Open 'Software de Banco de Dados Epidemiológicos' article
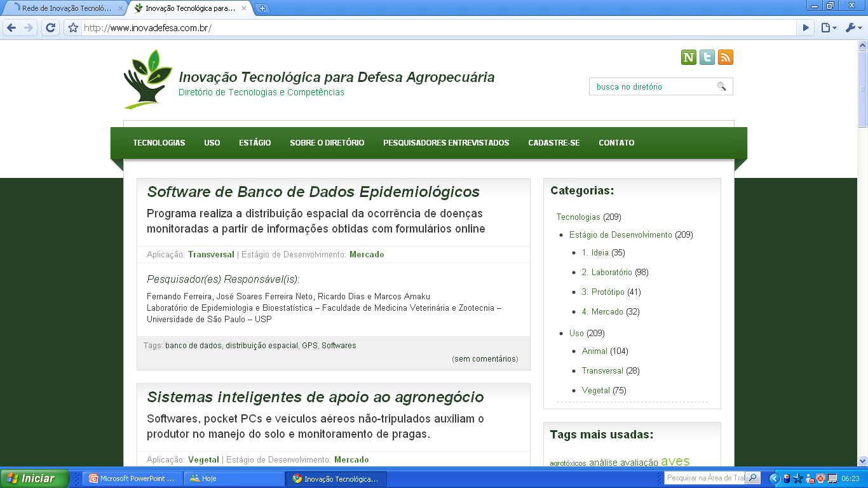 coord(313,192)
